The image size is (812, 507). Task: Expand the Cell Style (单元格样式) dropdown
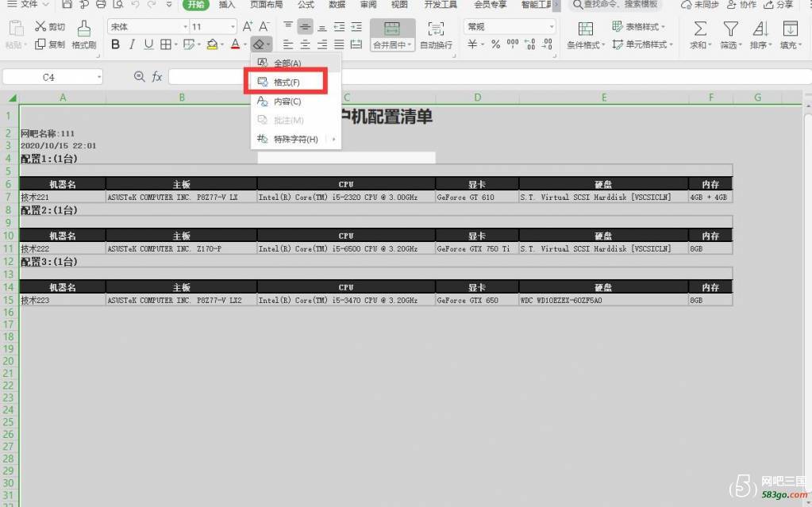point(672,44)
